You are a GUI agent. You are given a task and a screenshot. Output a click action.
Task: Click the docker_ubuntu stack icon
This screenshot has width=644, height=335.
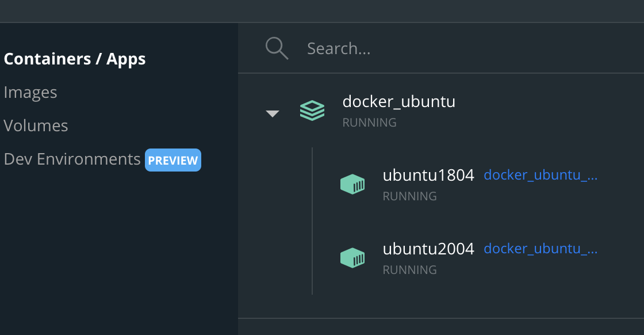point(312,112)
